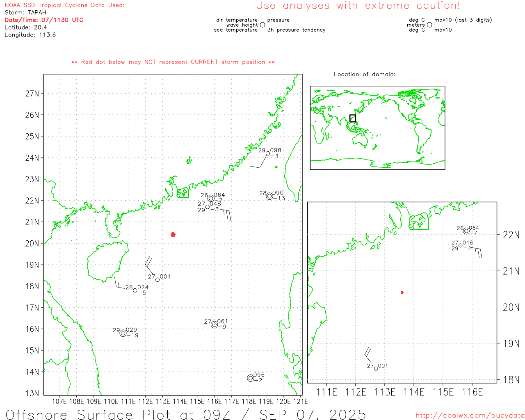This screenshot has height=420, width=525.
Task: Click the green Hong Kong box in the large map
Action: (x=183, y=192)
